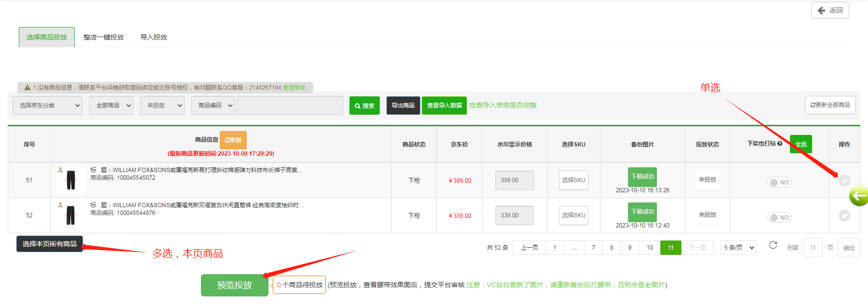Select row 52 with its checkmark icon
Screen dimensions: 868x306
844,215
